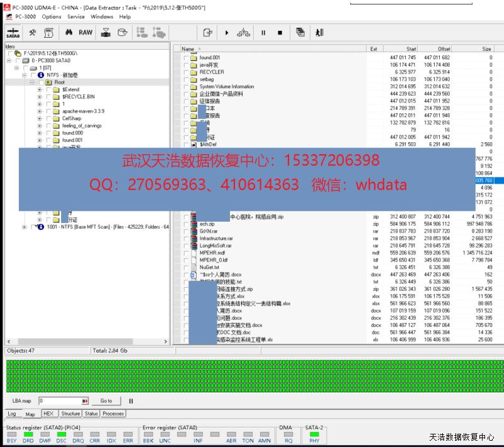Click the binoculars search icon
504x447 pixels.
[69, 33]
